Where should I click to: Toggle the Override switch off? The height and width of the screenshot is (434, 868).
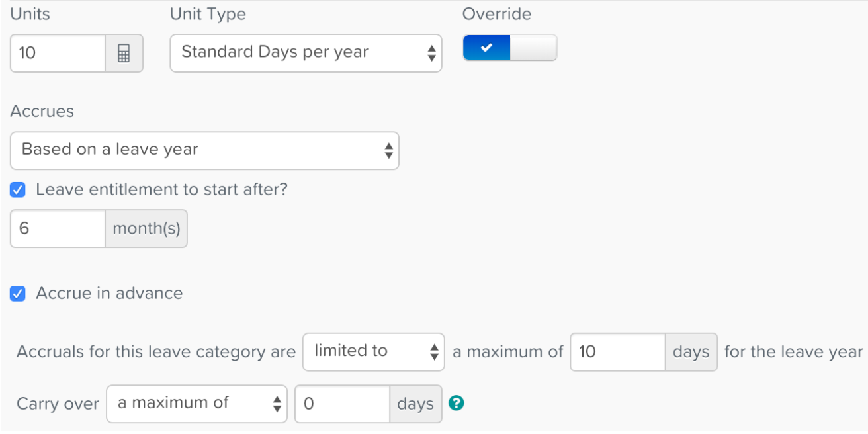pyautogui.click(x=510, y=48)
